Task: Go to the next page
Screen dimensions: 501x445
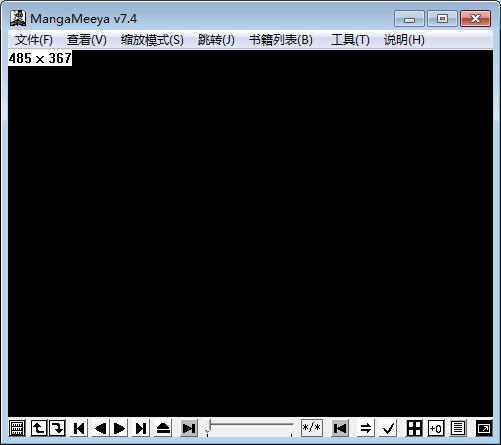Action: point(119,428)
